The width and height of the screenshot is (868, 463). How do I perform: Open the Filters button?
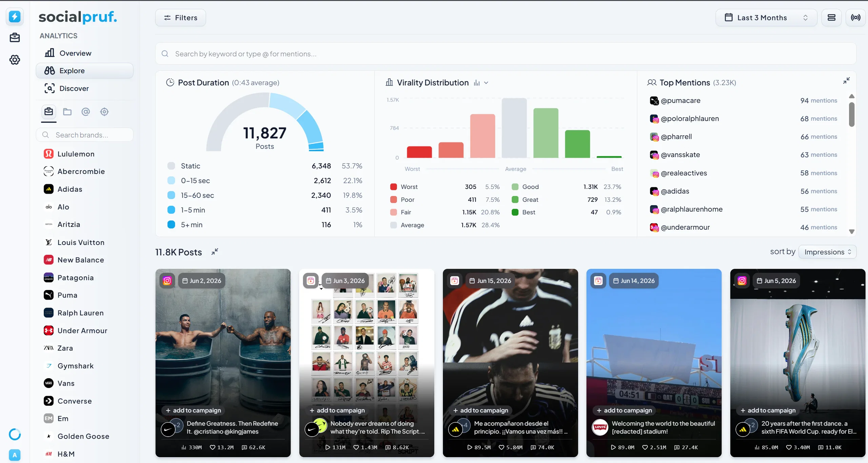[x=180, y=18]
